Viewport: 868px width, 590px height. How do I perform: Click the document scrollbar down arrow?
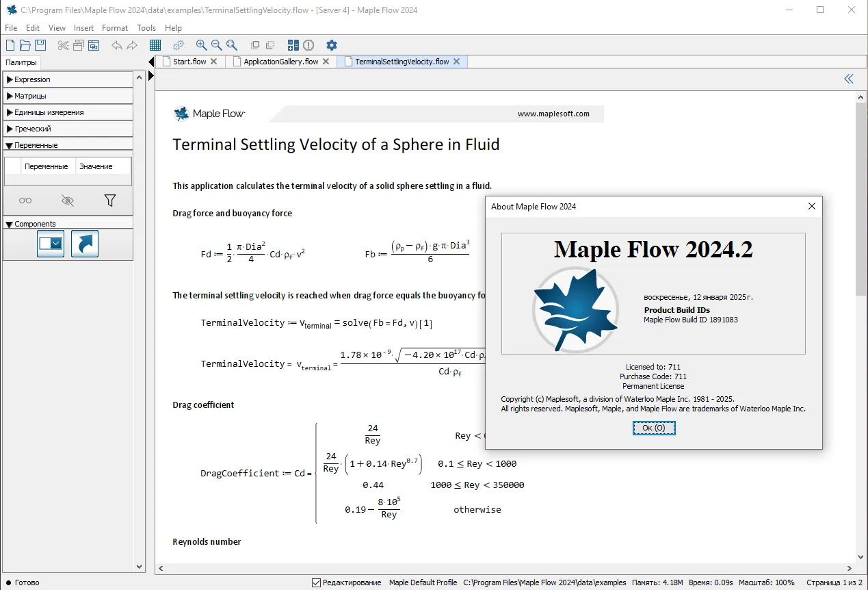click(861, 556)
